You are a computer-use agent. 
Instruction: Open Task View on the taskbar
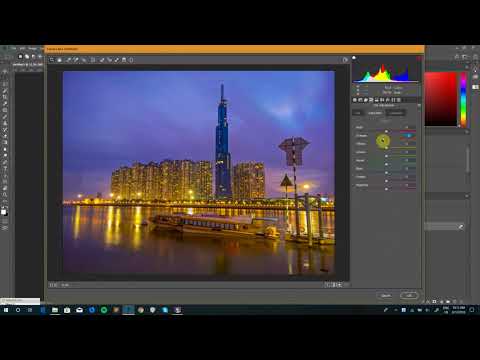(x=30, y=310)
